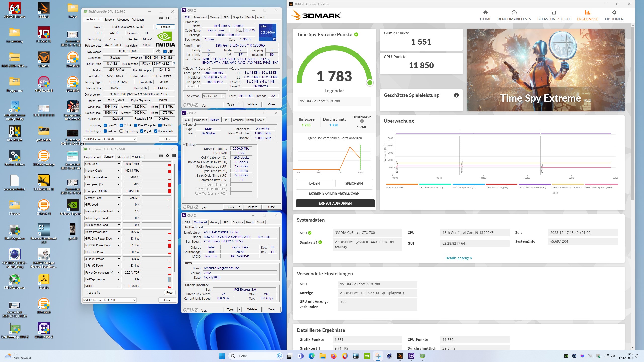This screenshot has height=362, width=644.
Task: Click 3DMark results page vertical scrollbar
Action: coord(633,113)
